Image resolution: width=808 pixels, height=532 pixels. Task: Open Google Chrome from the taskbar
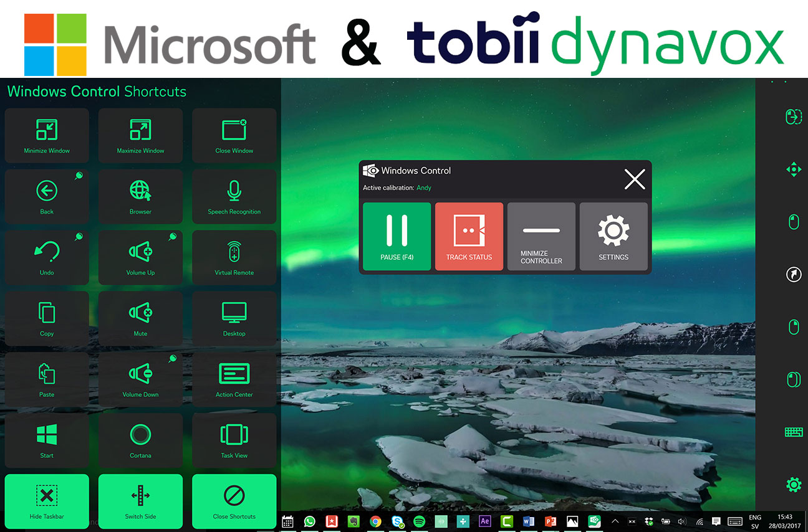[375, 522]
